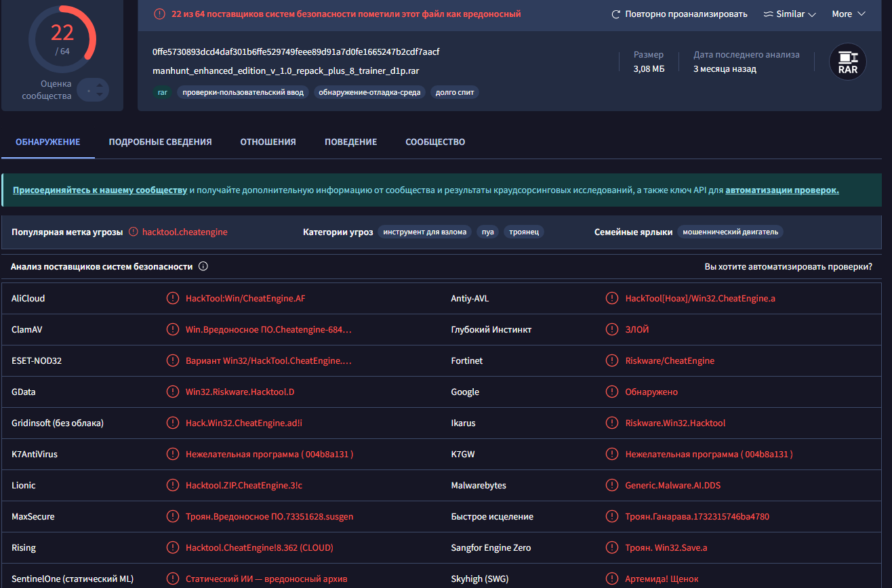Image resolution: width=892 pixels, height=588 pixels.
Task: Click the alert icon in the Sangfor Engine Zero row
Action: [x=612, y=547]
